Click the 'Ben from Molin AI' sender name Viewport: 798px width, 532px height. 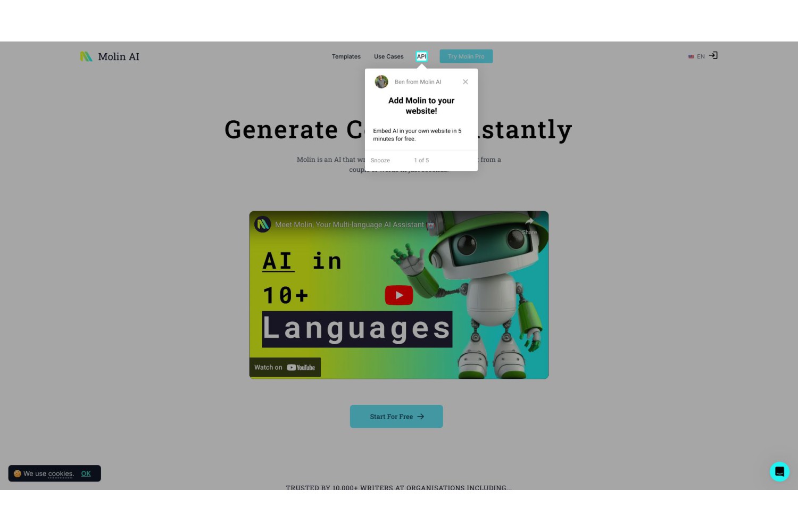click(x=418, y=82)
